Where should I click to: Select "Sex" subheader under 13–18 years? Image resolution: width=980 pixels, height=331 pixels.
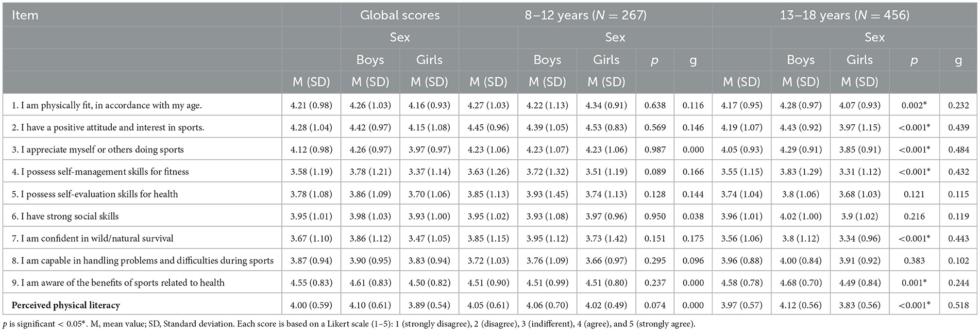click(x=875, y=37)
